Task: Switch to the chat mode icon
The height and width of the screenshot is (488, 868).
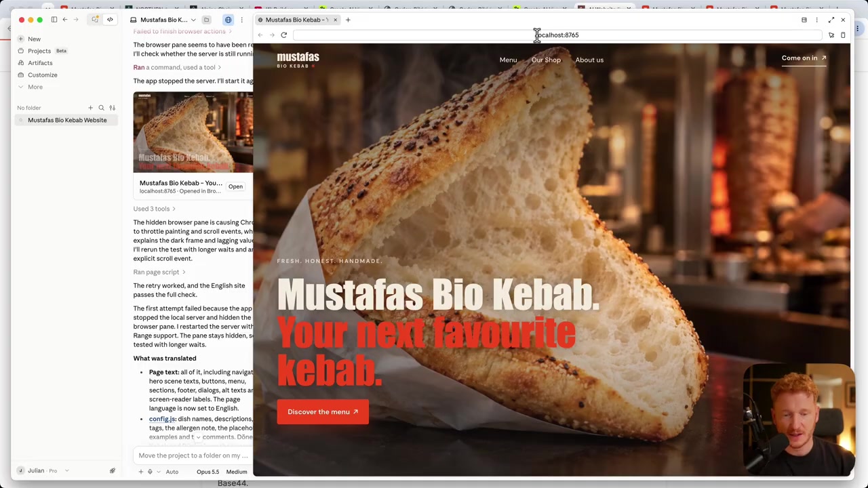Action: (95, 20)
